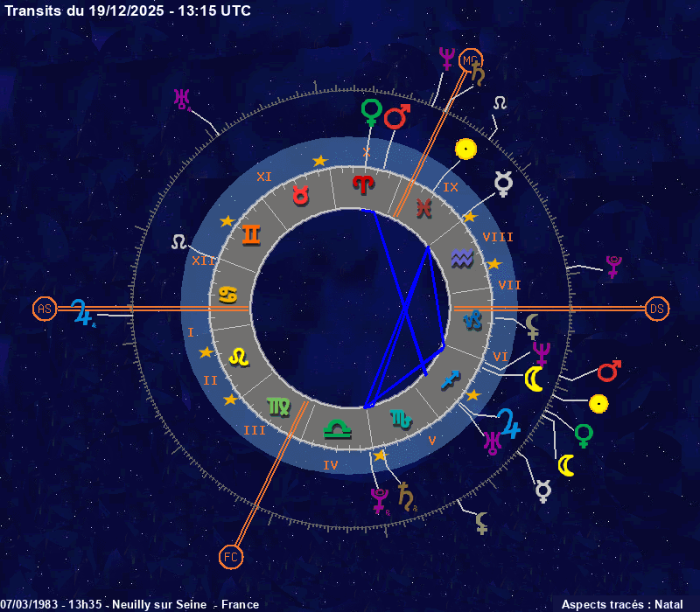Viewport: 700px width, 612px height.
Task: Click the DS descendant marker circle
Action: pyautogui.click(x=657, y=309)
